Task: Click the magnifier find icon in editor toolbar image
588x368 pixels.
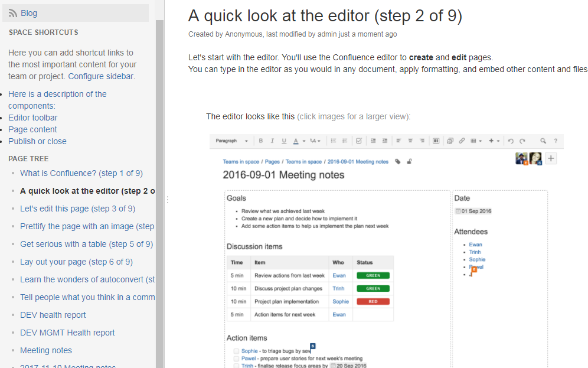Action: (x=543, y=141)
